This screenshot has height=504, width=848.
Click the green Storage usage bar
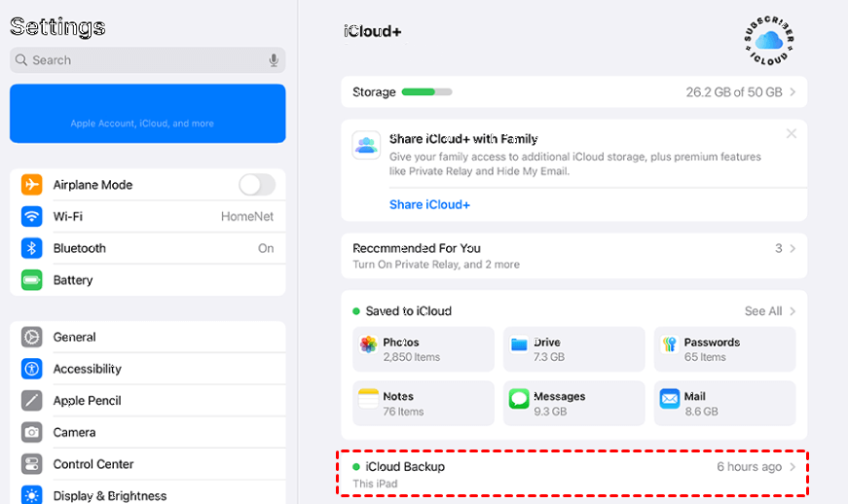(x=426, y=91)
